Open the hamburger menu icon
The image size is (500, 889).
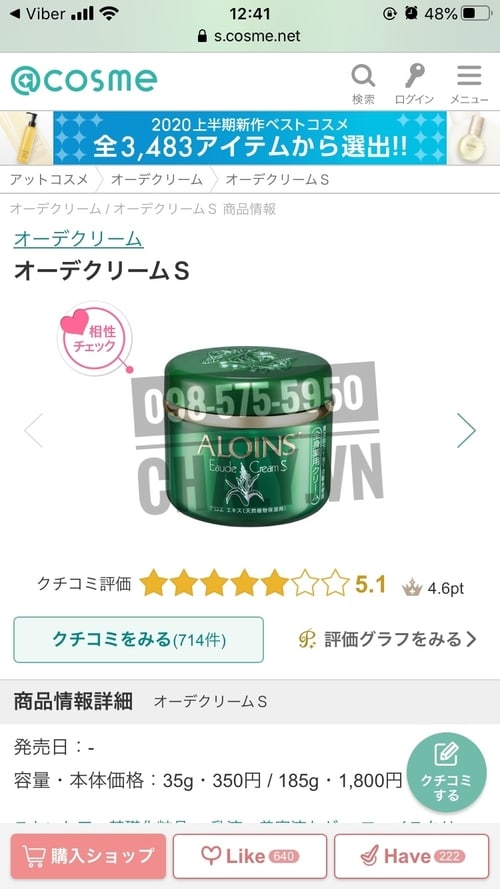point(469,76)
